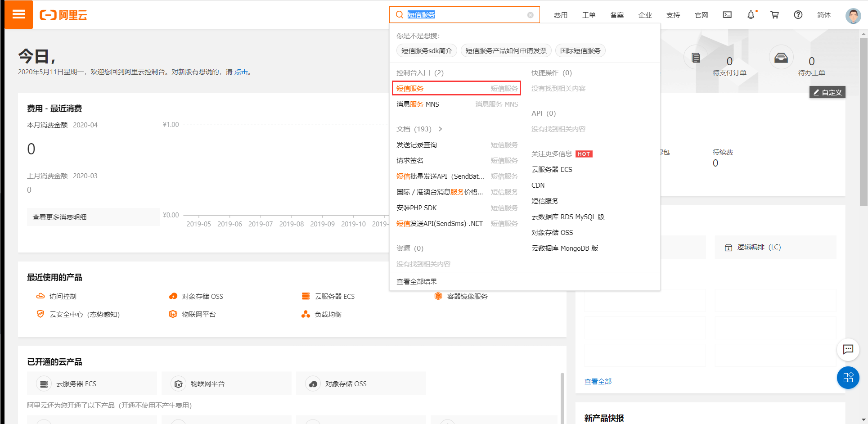Image resolution: width=868 pixels, height=424 pixels.
Task: Click the 云服务器 ECS icon in recent products
Action: click(306, 296)
